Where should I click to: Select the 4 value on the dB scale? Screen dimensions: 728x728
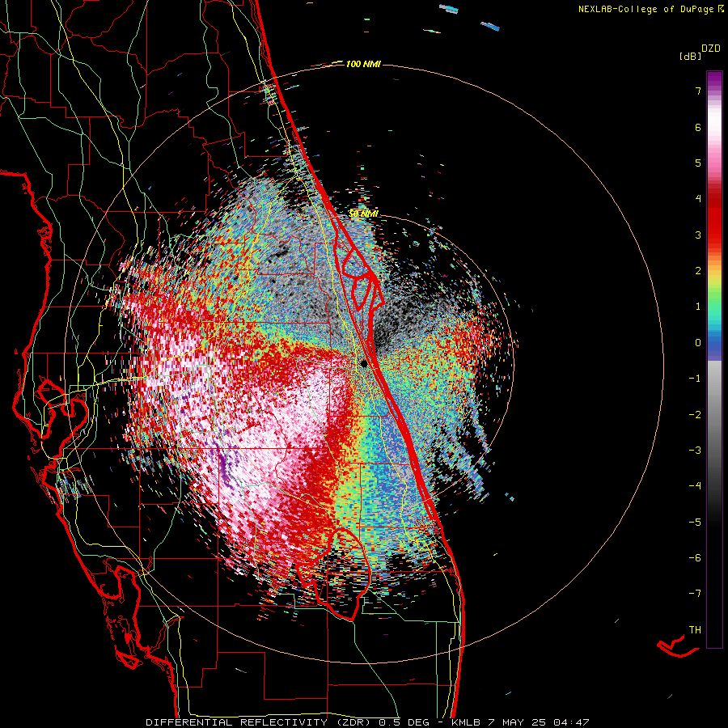pyautogui.click(x=698, y=199)
